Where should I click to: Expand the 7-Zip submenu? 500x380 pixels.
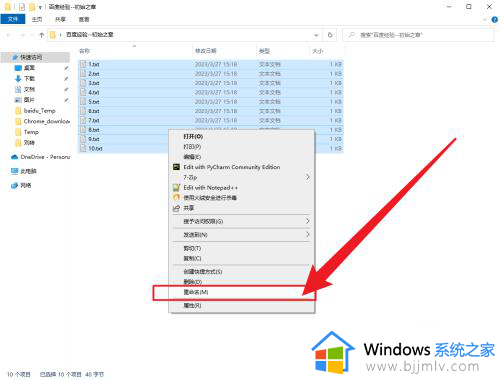[x=242, y=177]
